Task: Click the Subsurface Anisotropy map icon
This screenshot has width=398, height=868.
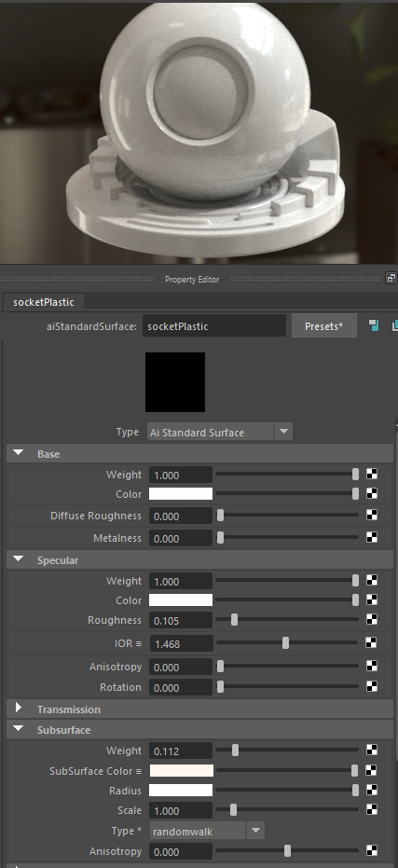Action: [x=372, y=851]
